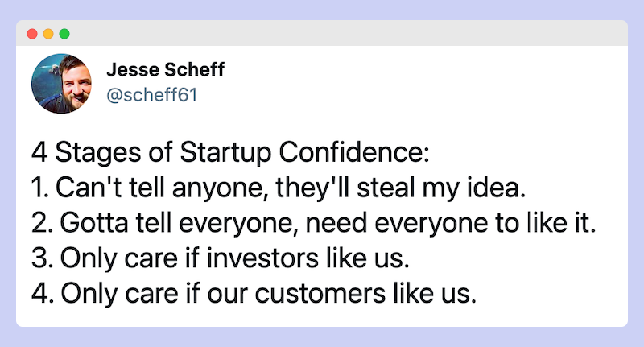Click the yellow minimize window dot
This screenshot has width=644, height=347.
(48, 34)
